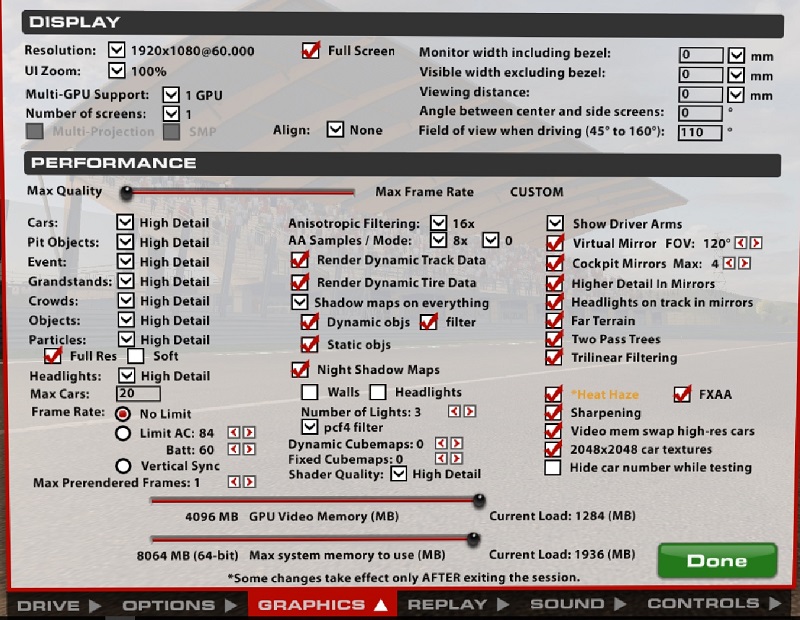The height and width of the screenshot is (620, 800).
Task: Toggle Two Pass Trees checkbox
Action: [x=554, y=339]
